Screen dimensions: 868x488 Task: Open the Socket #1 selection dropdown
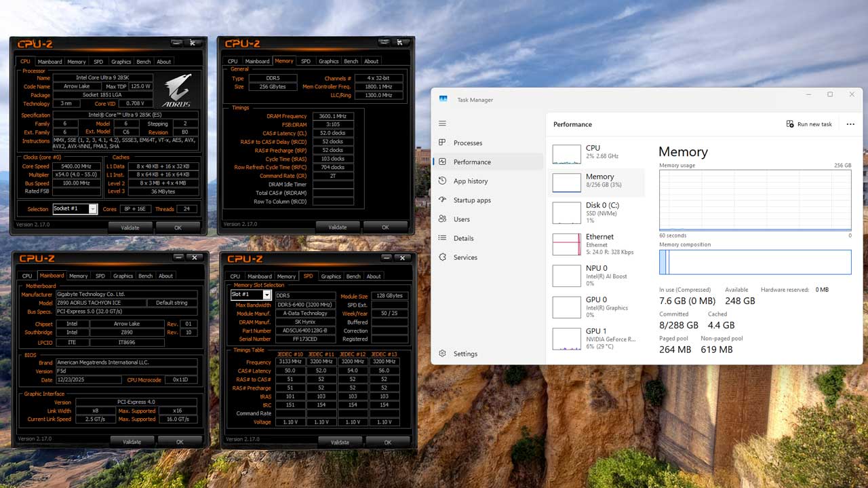point(93,208)
